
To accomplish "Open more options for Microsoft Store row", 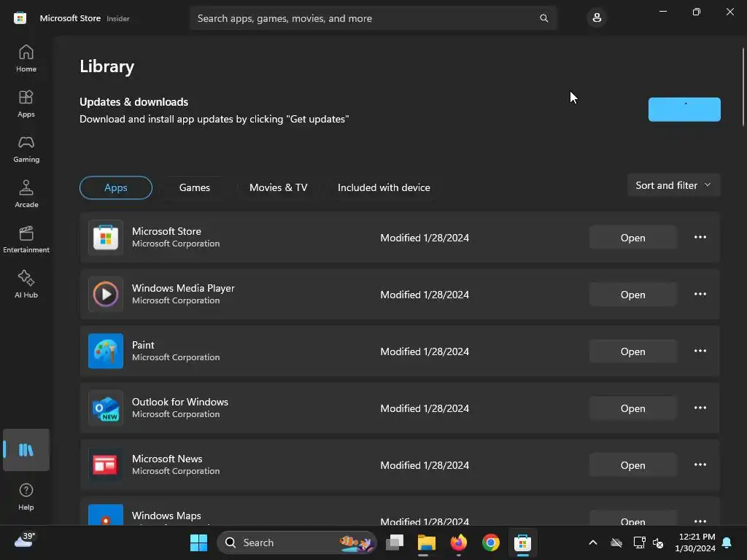I will [700, 237].
